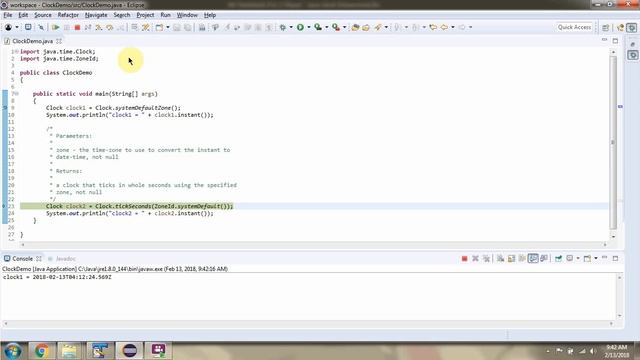Screen dimensions: 640x360
Task: Open the Display Selected Console dropdown arrow
Action: (578, 258)
